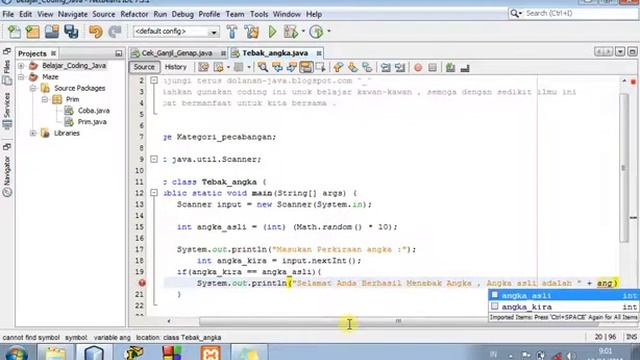Click the Build Project hammer icon

(x=232, y=31)
